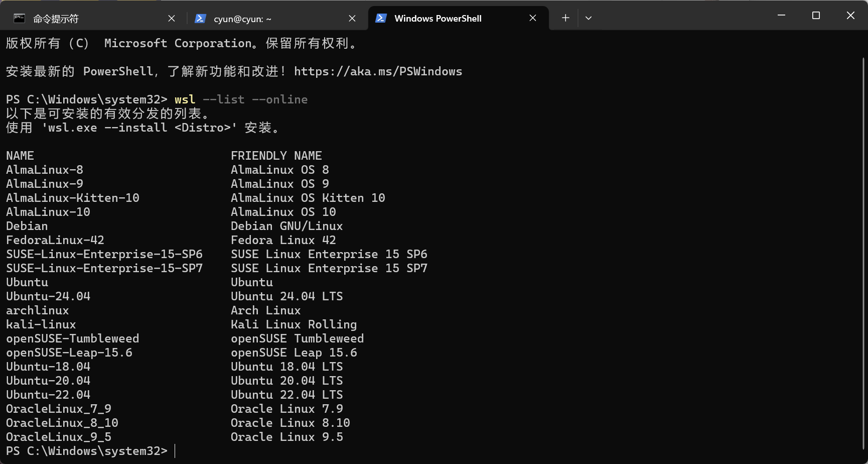Click the FedoraLinux-42 name entry
This screenshot has width=868, height=464.
55,240
